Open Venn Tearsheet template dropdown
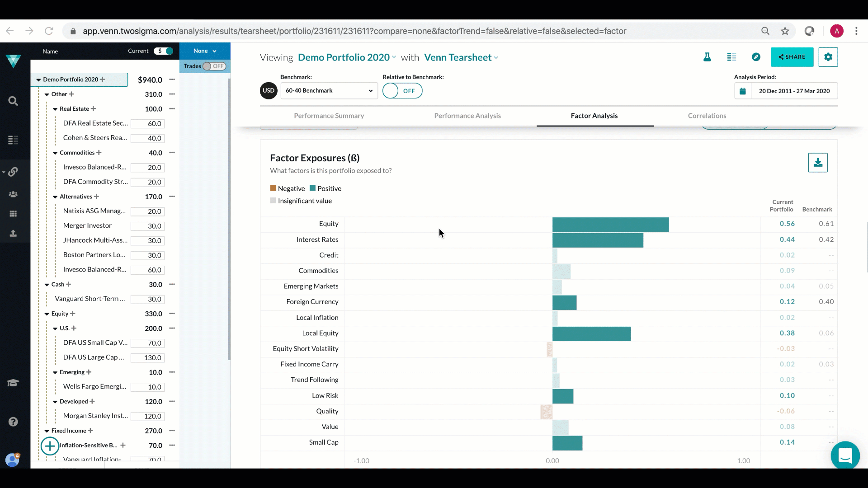The height and width of the screenshot is (488, 868). [461, 57]
